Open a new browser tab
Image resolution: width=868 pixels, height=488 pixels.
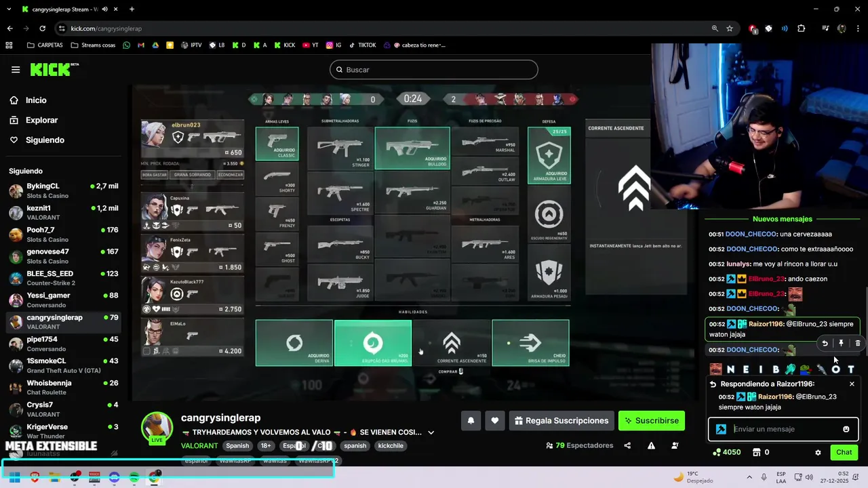pos(132,9)
